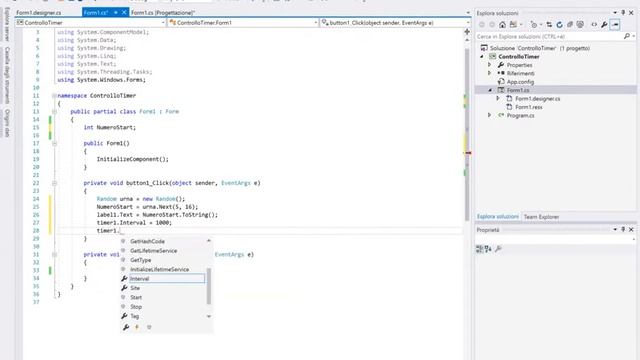This screenshot has width=640, height=360.
Task: Click the code editor vertical scrollbar thumb
Action: (x=467, y=135)
